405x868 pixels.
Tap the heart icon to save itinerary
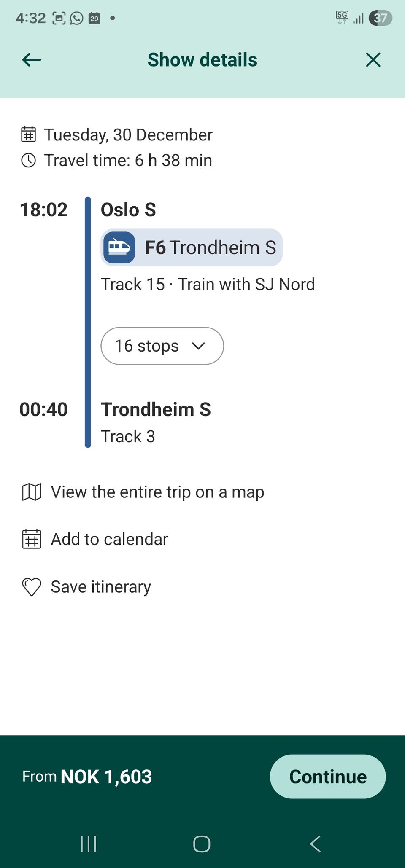click(32, 587)
